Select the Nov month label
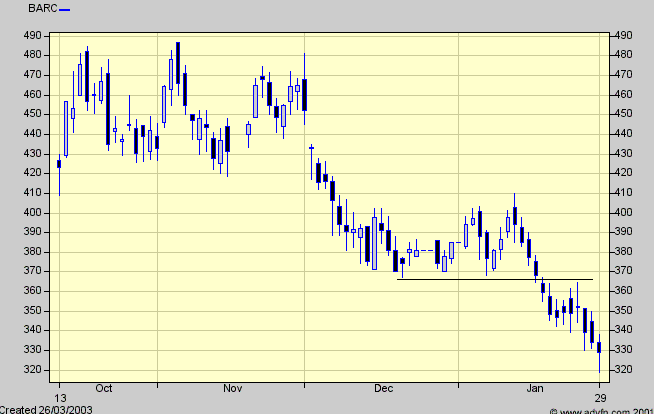The image size is (654, 414). point(233,387)
